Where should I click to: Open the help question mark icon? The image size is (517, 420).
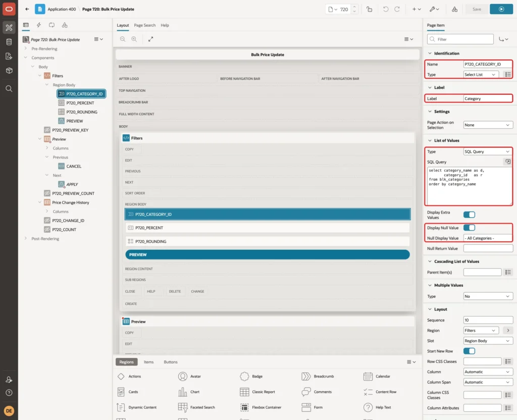click(9, 393)
